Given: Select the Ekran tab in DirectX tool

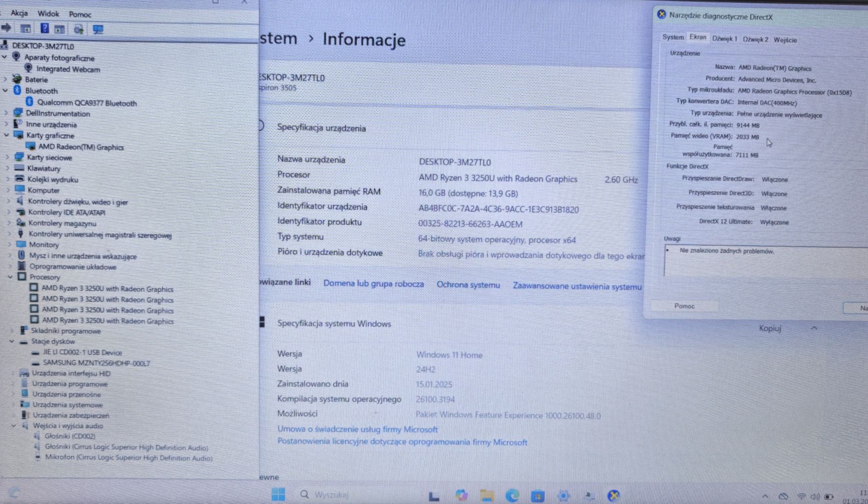Looking at the screenshot, I should pos(698,37).
